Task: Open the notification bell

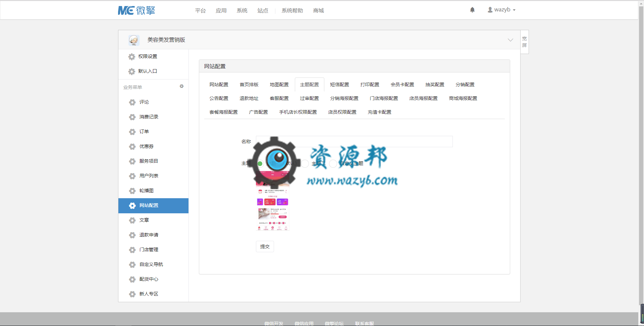Action: pyautogui.click(x=472, y=10)
